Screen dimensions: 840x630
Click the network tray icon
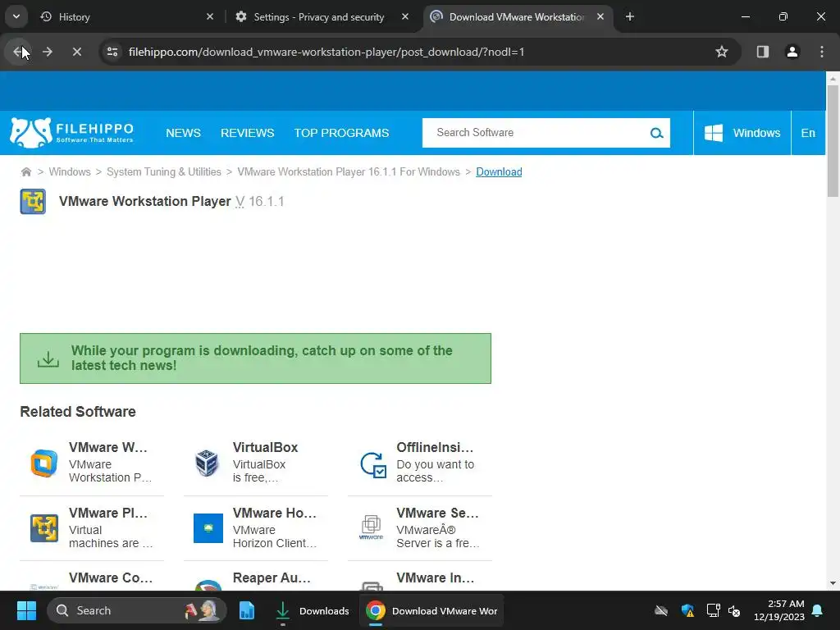coord(713,610)
